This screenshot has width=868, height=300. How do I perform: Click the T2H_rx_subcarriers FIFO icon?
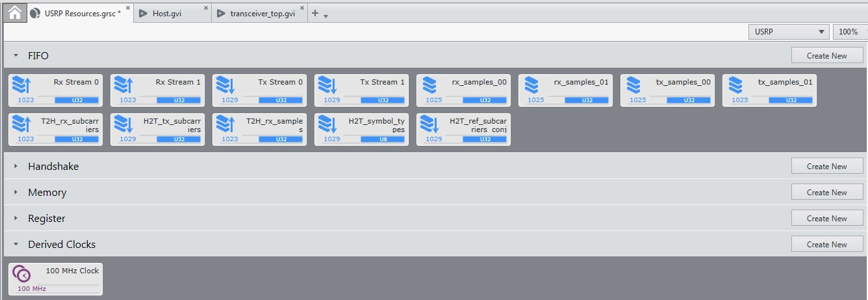point(22,124)
